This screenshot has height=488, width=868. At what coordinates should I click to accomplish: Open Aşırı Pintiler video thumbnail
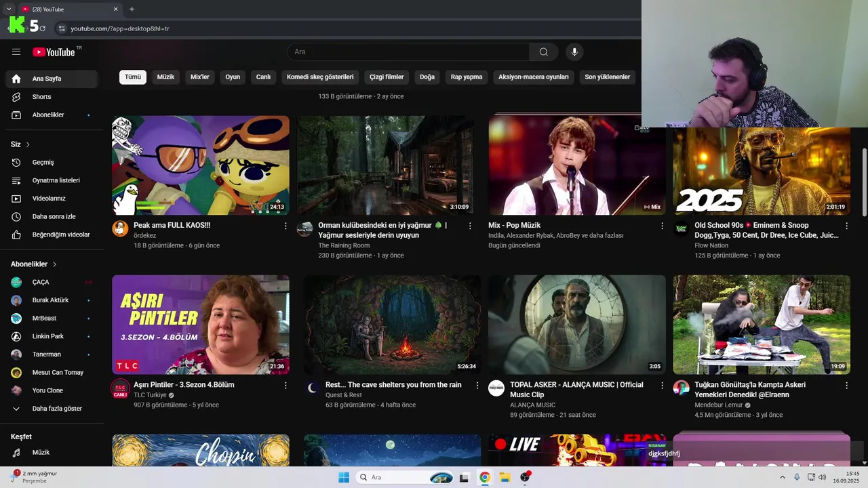pyautogui.click(x=201, y=325)
